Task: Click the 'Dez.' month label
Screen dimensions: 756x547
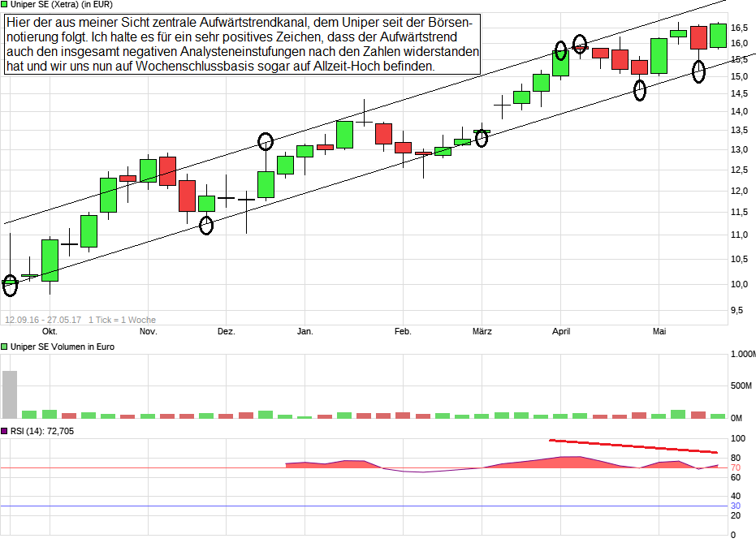Action: point(226,331)
